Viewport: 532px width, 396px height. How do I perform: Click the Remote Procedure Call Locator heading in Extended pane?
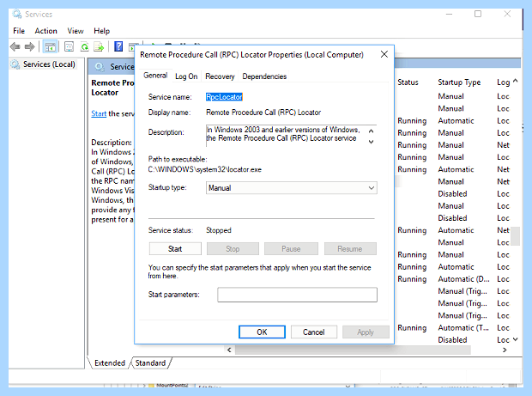pos(112,88)
